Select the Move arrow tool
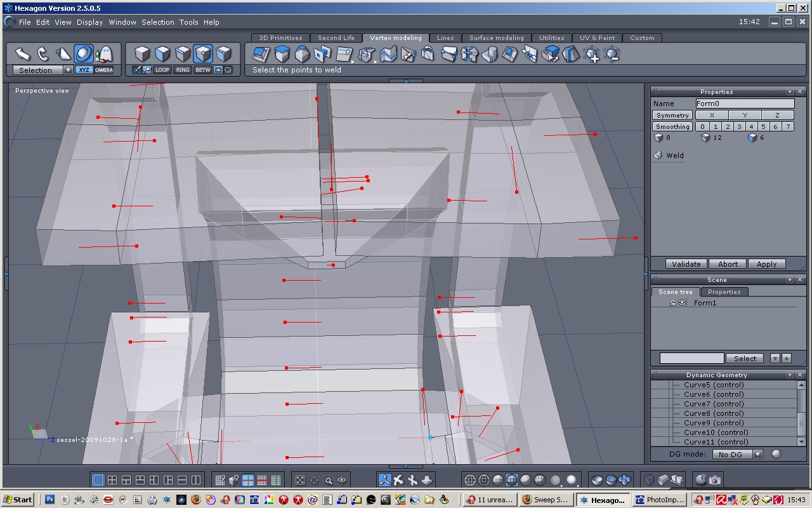This screenshot has height=508, width=812. click(23, 53)
